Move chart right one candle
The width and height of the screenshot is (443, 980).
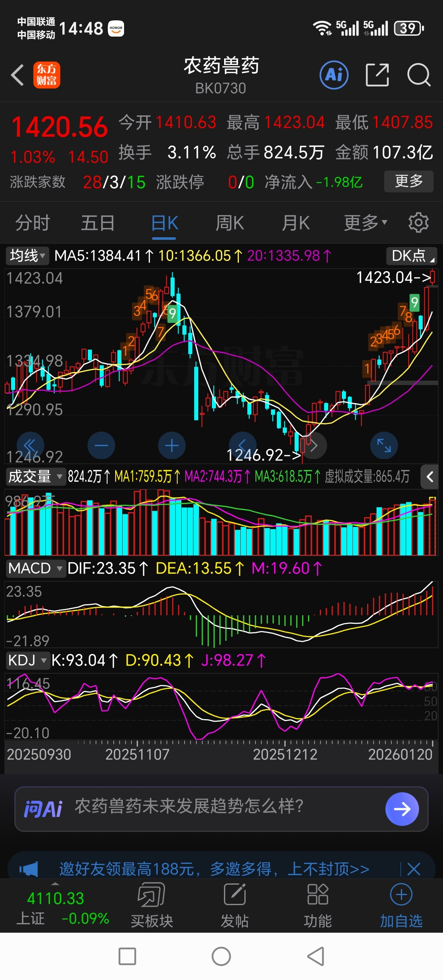pyautogui.click(x=313, y=446)
